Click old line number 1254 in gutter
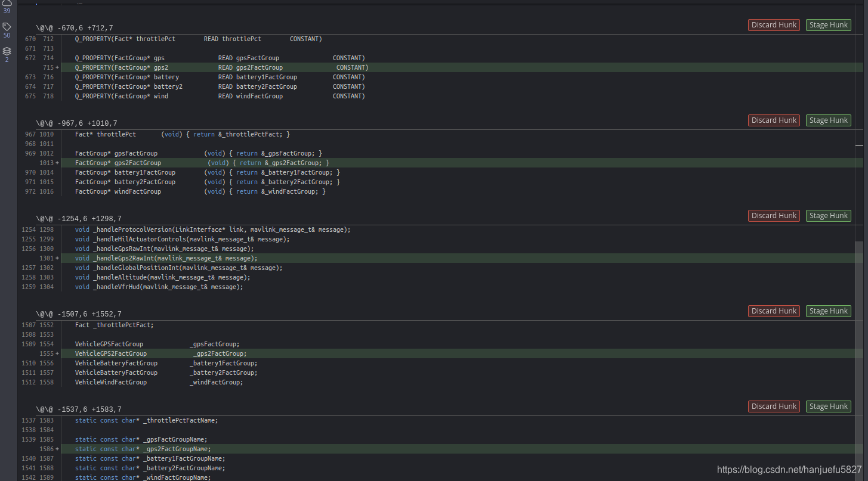This screenshot has height=481, width=868. pos(29,229)
